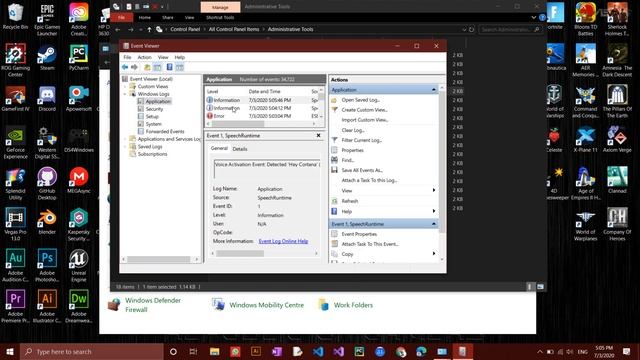The width and height of the screenshot is (640, 360).
Task: Open Visual Studio Code from the taskbar
Action: (x=318, y=351)
